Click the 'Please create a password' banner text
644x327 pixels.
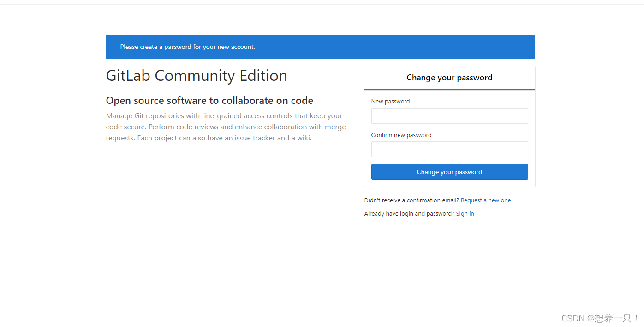(x=188, y=47)
